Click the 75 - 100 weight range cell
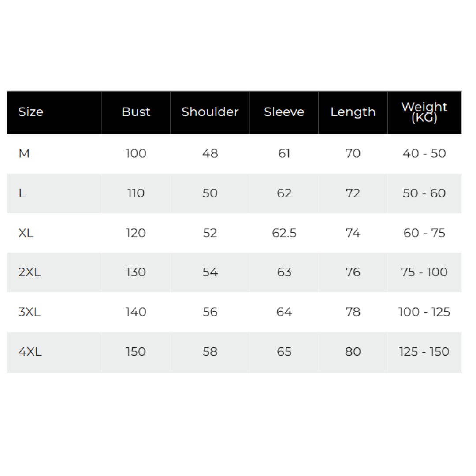 coord(424,272)
